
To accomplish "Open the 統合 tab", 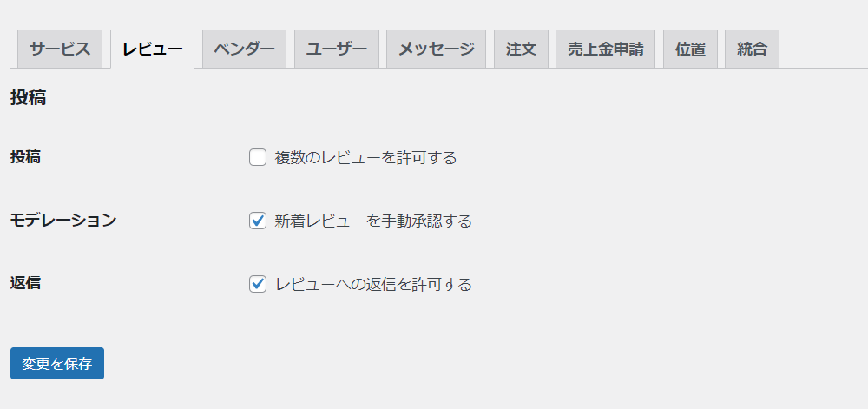I will pos(752,49).
